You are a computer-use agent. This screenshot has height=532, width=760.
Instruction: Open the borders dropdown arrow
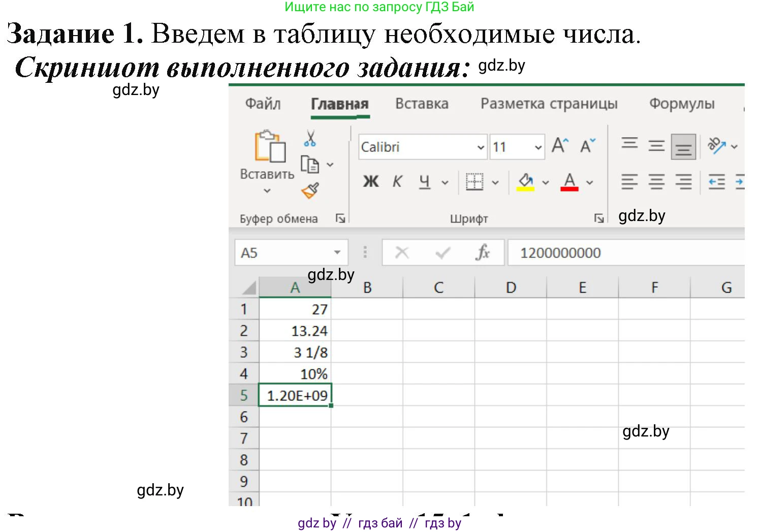click(x=495, y=181)
